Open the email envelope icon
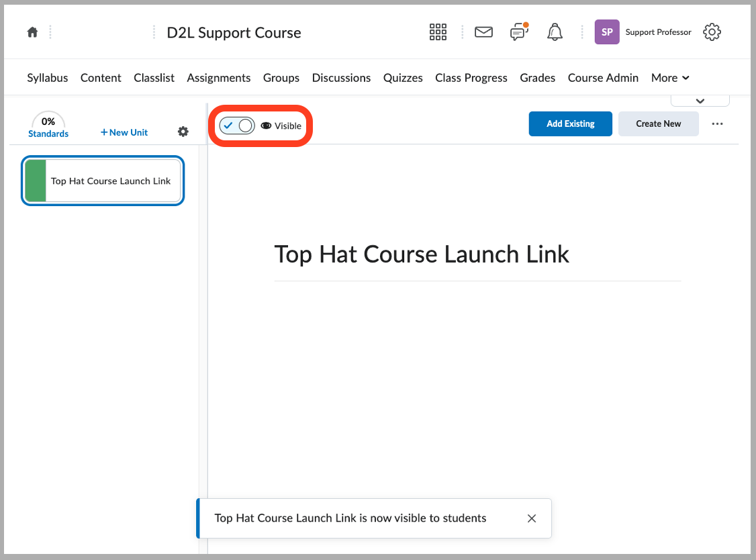The image size is (756, 560). [x=483, y=32]
